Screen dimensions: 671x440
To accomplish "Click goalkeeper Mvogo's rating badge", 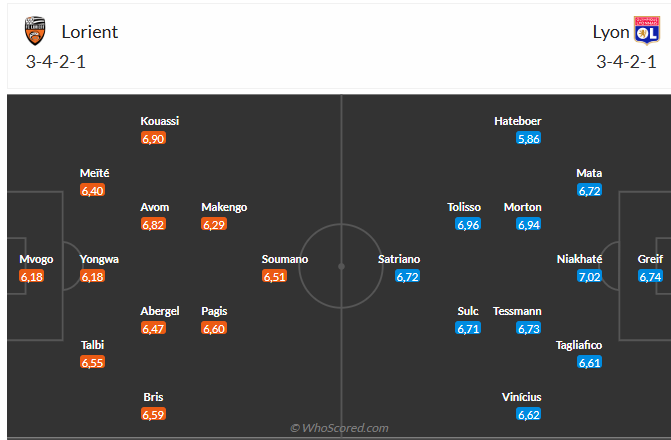I will pos(32,276).
